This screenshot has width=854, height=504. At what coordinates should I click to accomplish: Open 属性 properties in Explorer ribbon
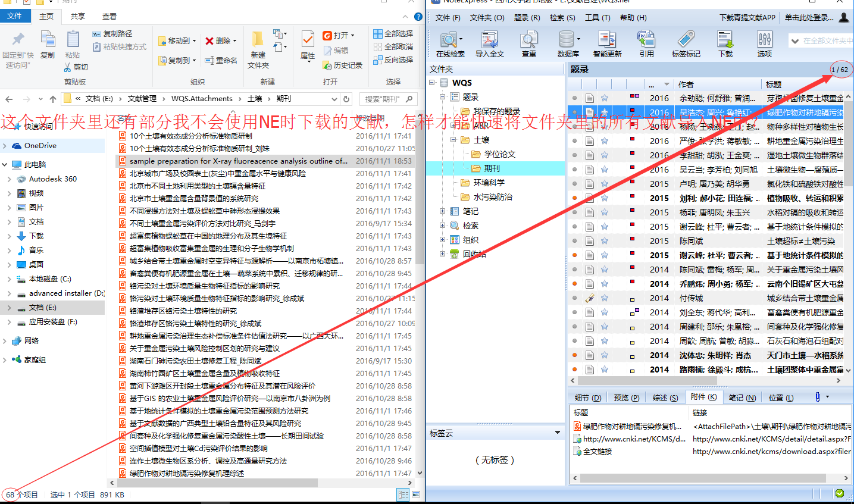[x=308, y=46]
